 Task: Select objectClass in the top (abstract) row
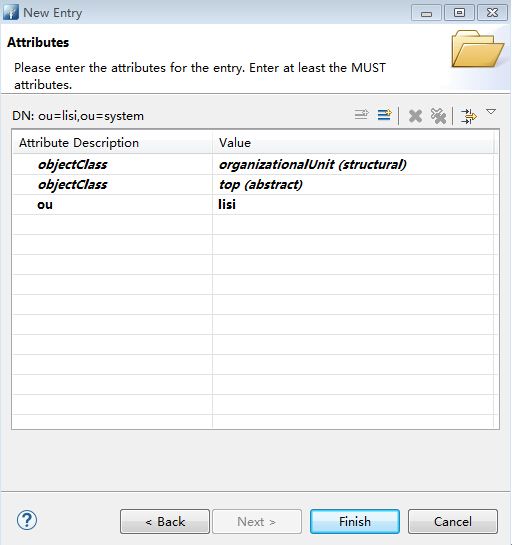click(x=112, y=185)
